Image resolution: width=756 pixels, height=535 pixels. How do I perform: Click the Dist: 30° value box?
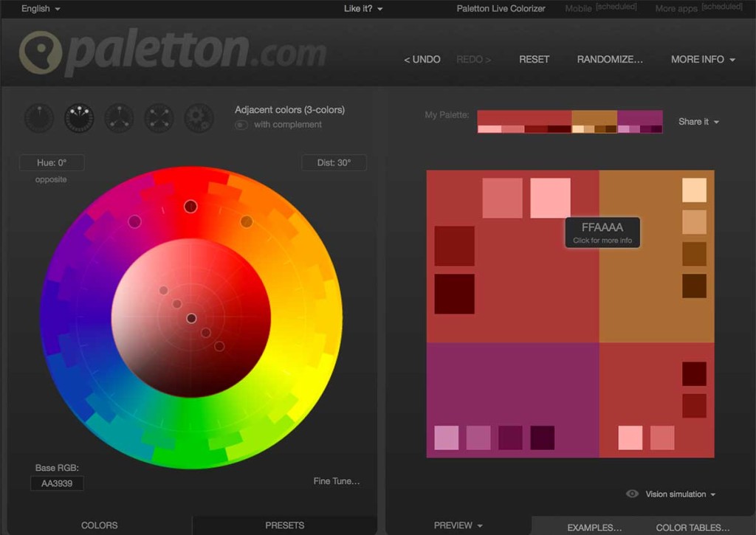(x=334, y=162)
